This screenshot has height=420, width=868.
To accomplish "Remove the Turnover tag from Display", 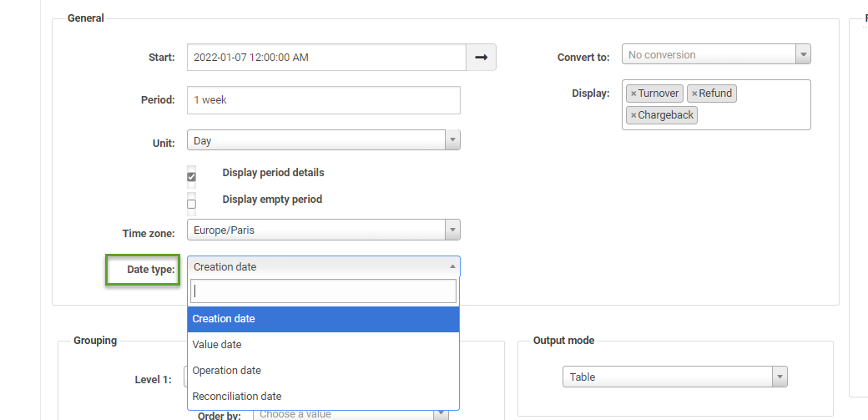I will [x=633, y=94].
